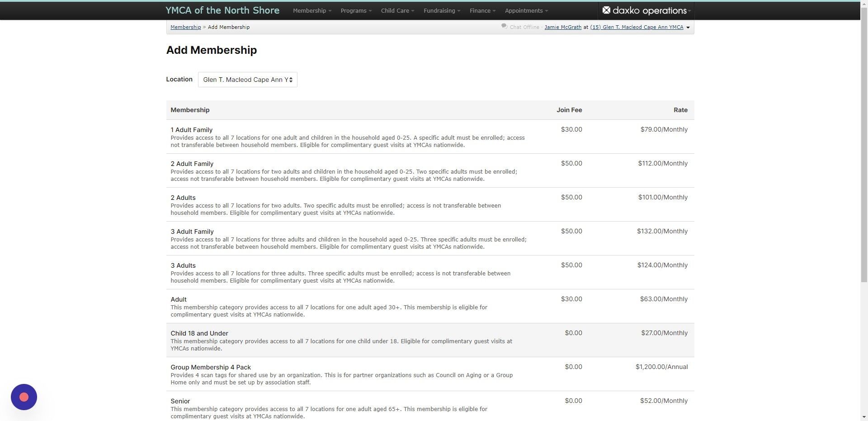Open the Child Care menu
The width and height of the screenshot is (868, 421).
pos(397,10)
